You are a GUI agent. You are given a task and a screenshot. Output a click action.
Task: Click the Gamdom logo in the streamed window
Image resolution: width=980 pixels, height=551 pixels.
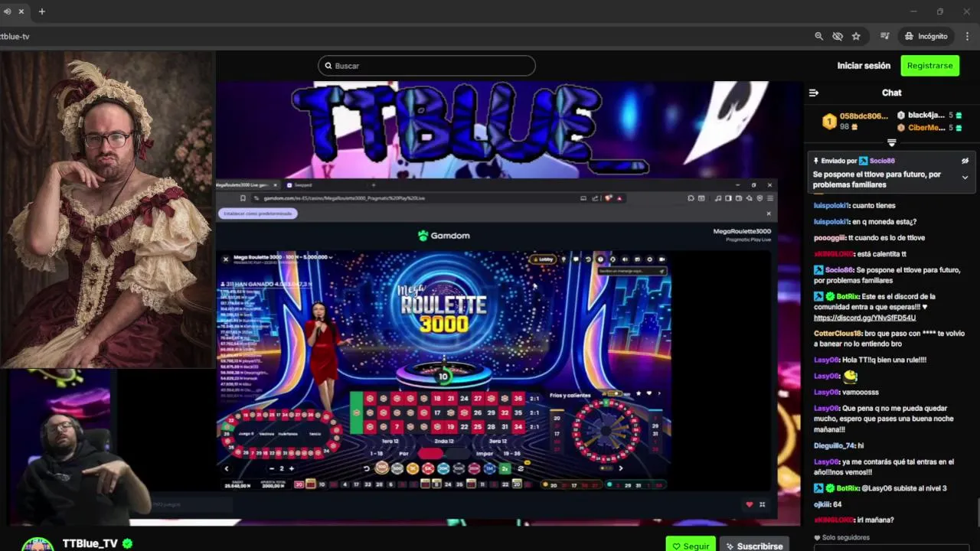pyautogui.click(x=444, y=236)
